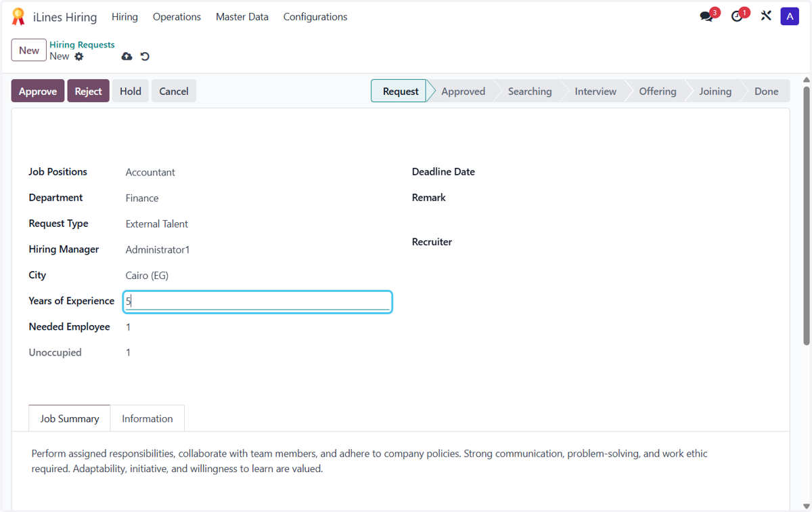This screenshot has width=812, height=512.
Task: Open the debug tools wrench icon
Action: (x=766, y=16)
